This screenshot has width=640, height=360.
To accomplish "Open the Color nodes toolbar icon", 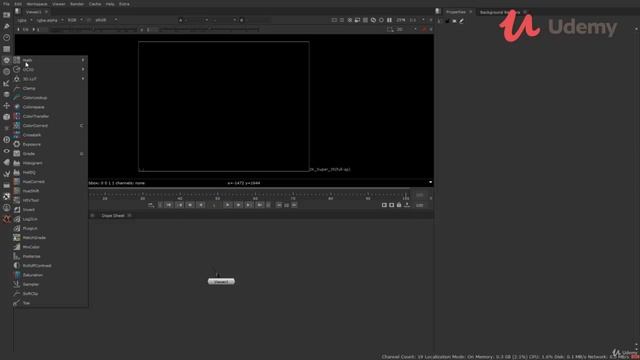I will click(x=7, y=60).
